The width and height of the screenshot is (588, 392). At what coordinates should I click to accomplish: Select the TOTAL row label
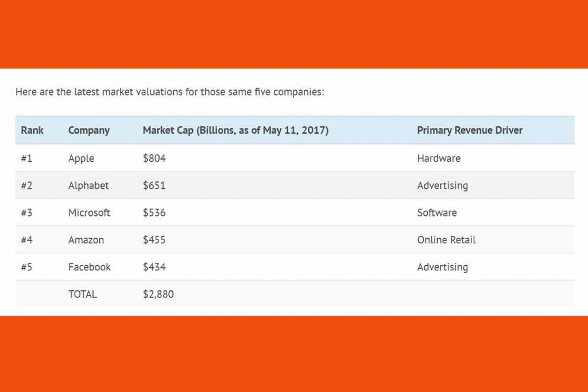pyautogui.click(x=83, y=294)
